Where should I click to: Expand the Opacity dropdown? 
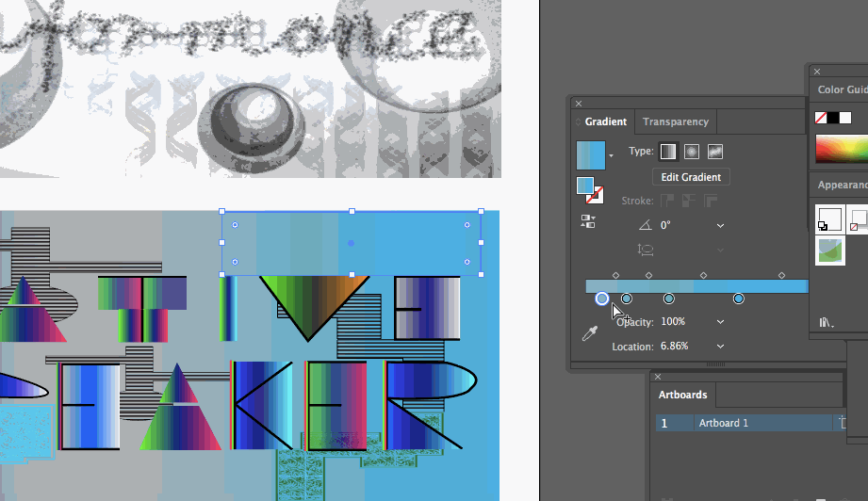(720, 322)
